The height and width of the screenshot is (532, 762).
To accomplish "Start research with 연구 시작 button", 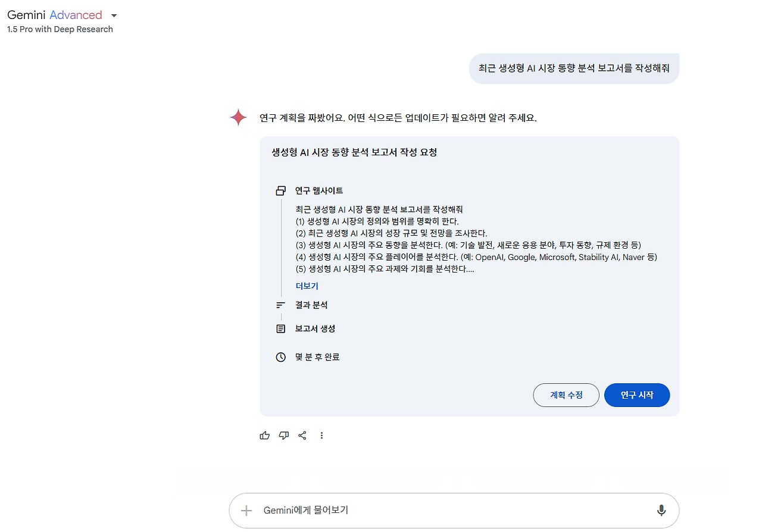I will [637, 395].
